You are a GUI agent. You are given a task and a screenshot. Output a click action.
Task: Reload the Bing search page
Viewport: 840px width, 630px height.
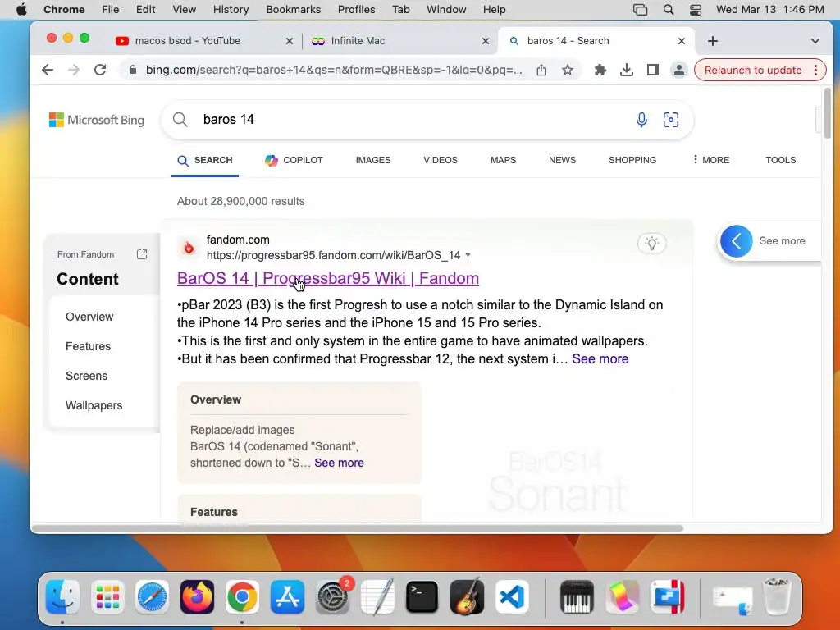pos(100,71)
